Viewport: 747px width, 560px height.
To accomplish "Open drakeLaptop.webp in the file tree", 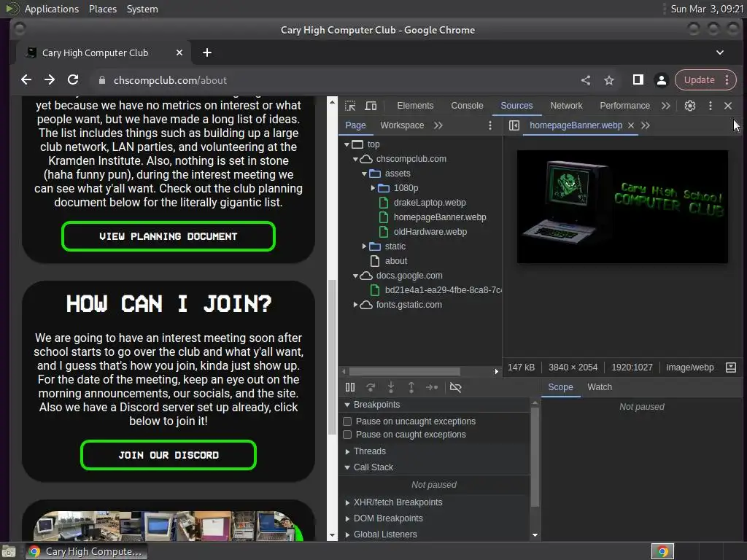I will [x=429, y=203].
